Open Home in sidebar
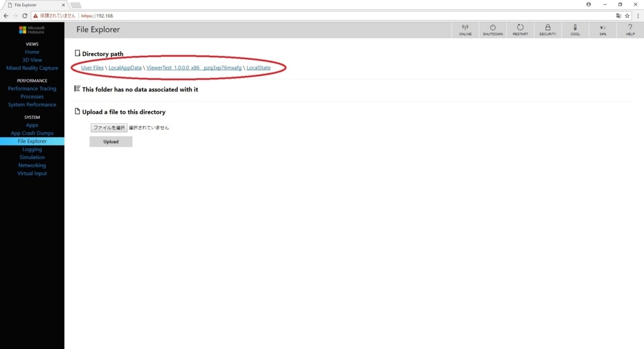The height and width of the screenshot is (349, 644). [x=32, y=52]
